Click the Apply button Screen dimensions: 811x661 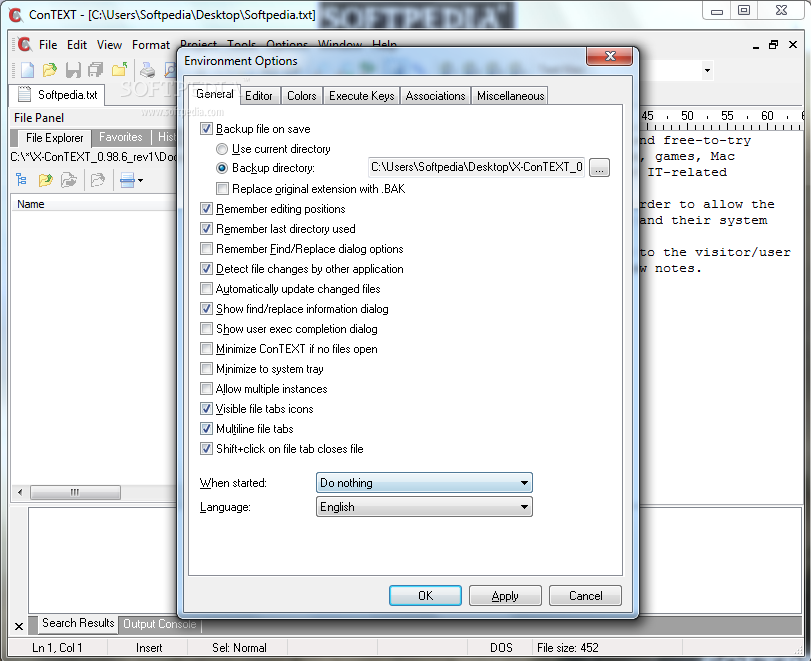point(505,596)
